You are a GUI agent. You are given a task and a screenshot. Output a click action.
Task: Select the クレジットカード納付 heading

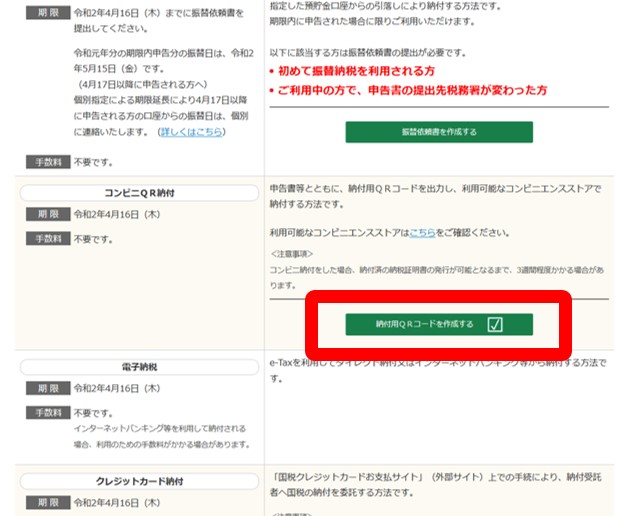[x=139, y=481]
